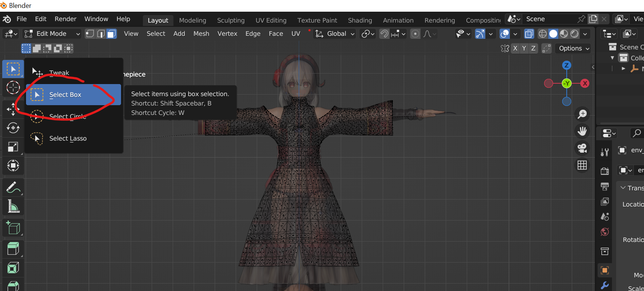The image size is (644, 291).
Task: Switch to the UV Editing workspace tab
Action: click(271, 20)
